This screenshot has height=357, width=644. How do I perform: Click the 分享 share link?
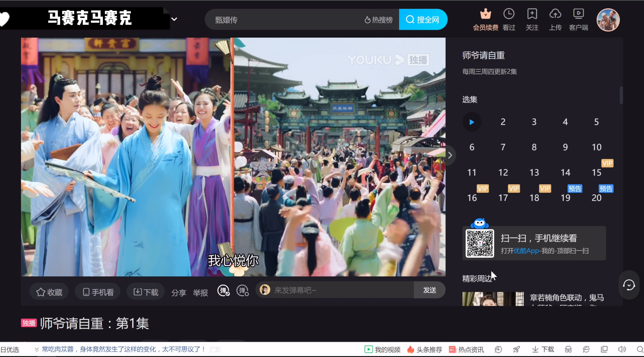coord(179,292)
